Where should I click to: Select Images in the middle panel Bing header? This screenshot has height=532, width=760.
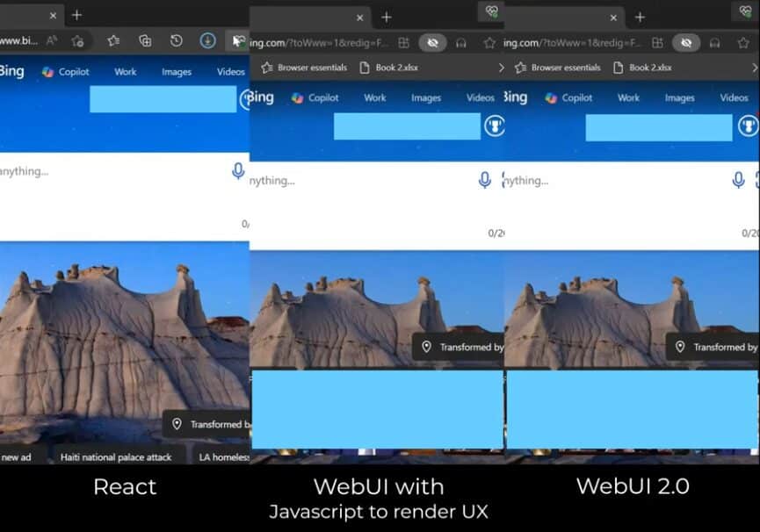click(x=426, y=97)
